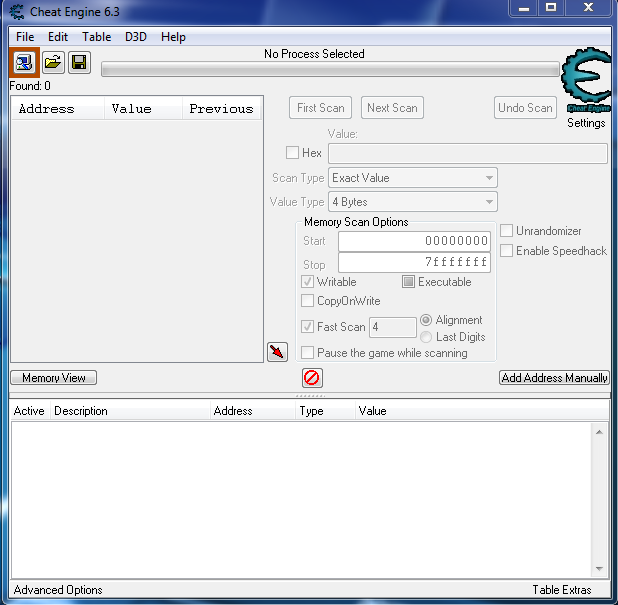Click the "Found: 0" label

click(30, 86)
